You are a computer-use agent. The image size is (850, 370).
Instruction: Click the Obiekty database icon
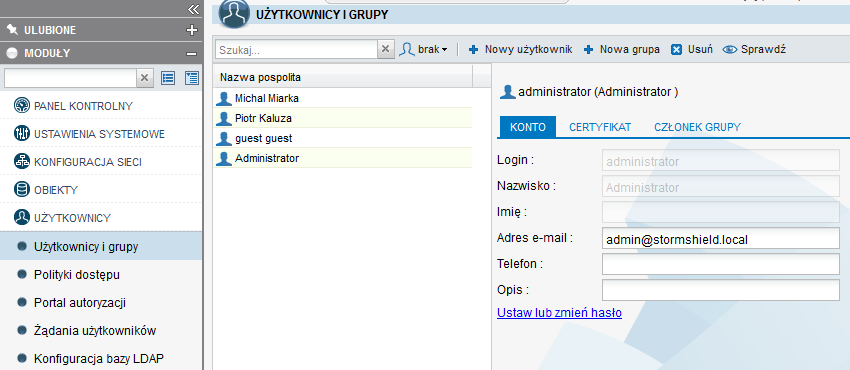click(22, 190)
